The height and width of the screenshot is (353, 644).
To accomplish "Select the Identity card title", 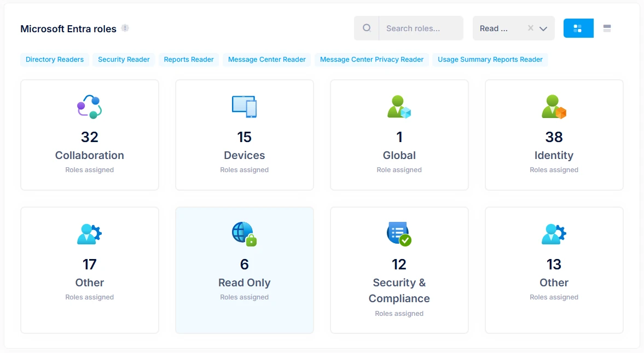I will [554, 155].
